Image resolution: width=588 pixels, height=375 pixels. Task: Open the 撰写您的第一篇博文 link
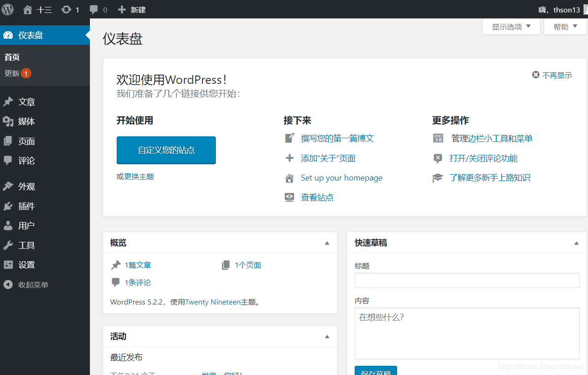337,138
